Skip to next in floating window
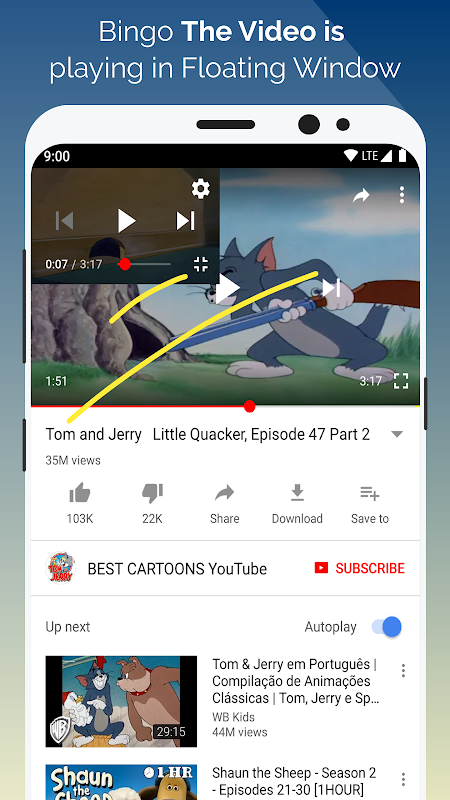 tap(185, 221)
